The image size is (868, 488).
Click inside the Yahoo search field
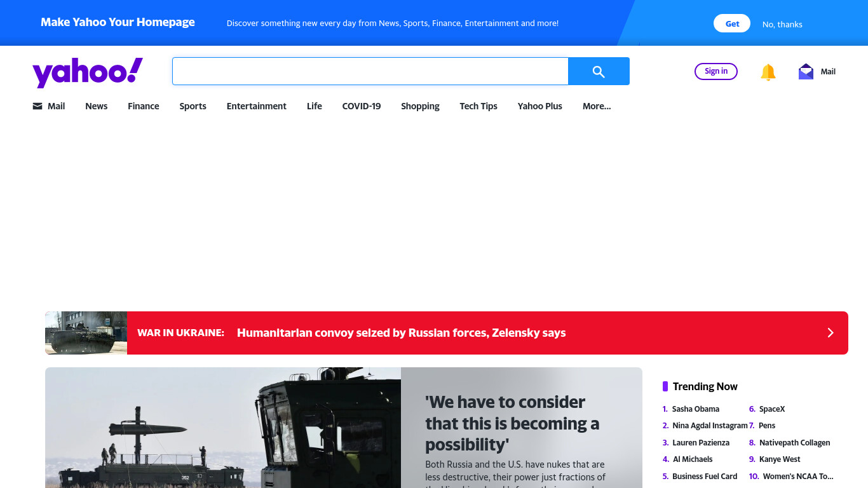coord(370,71)
